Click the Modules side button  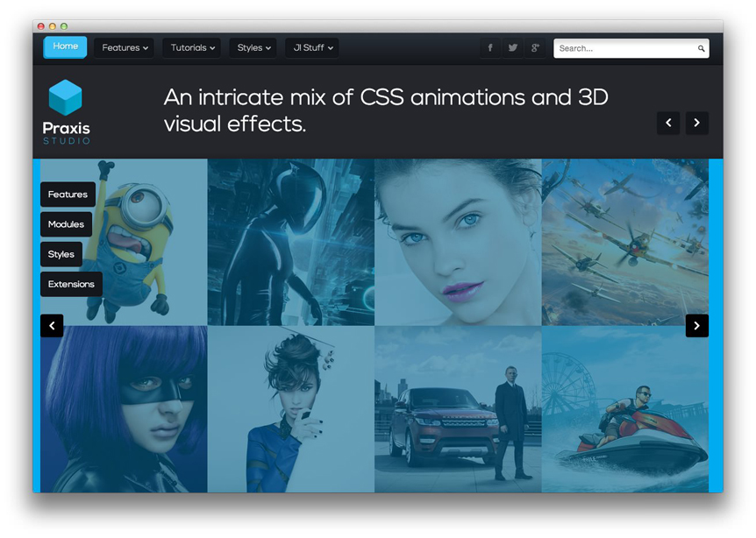click(66, 224)
